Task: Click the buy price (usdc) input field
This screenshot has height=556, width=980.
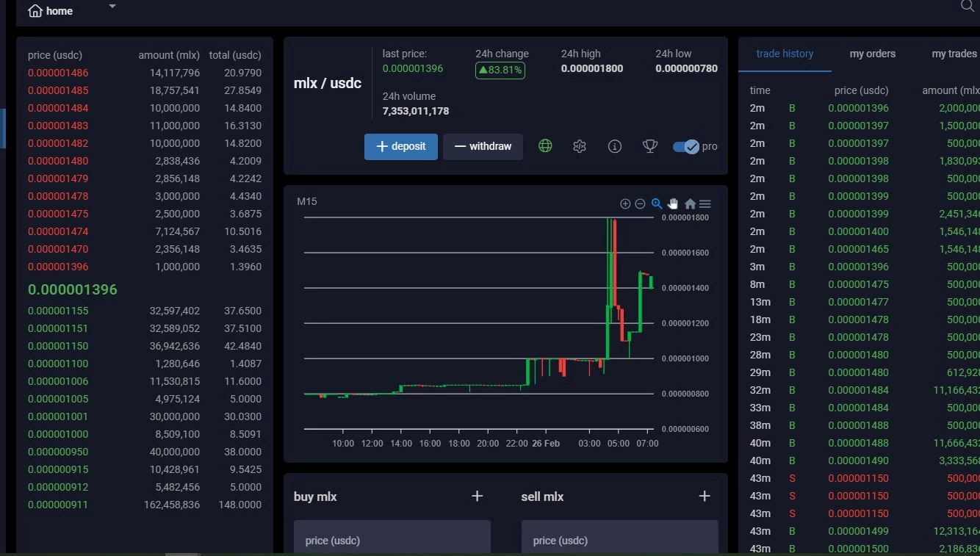Action: pos(392,538)
